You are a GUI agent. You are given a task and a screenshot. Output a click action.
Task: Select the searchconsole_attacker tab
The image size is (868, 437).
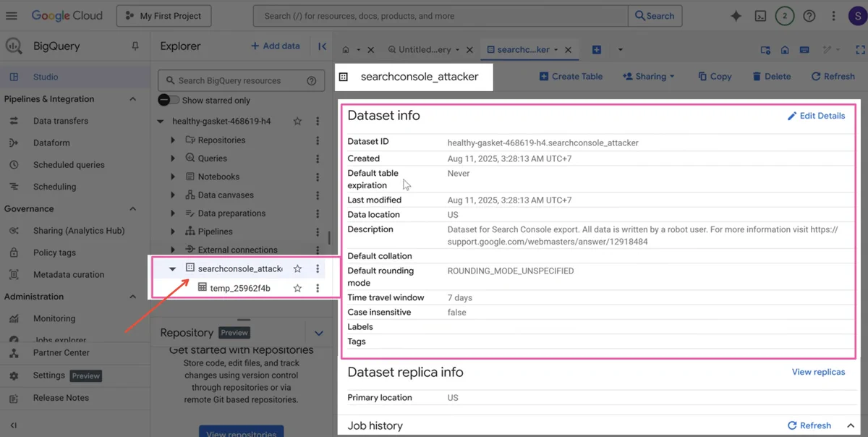point(522,50)
